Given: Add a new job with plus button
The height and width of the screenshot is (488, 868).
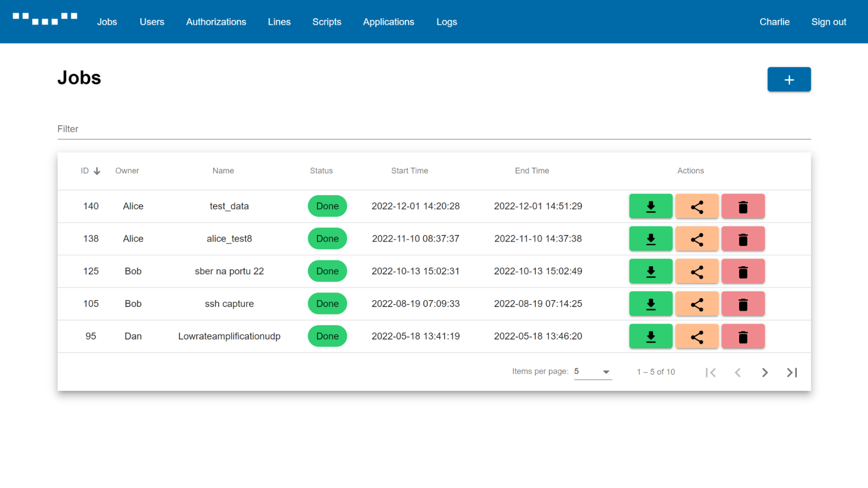Looking at the screenshot, I should pos(789,79).
